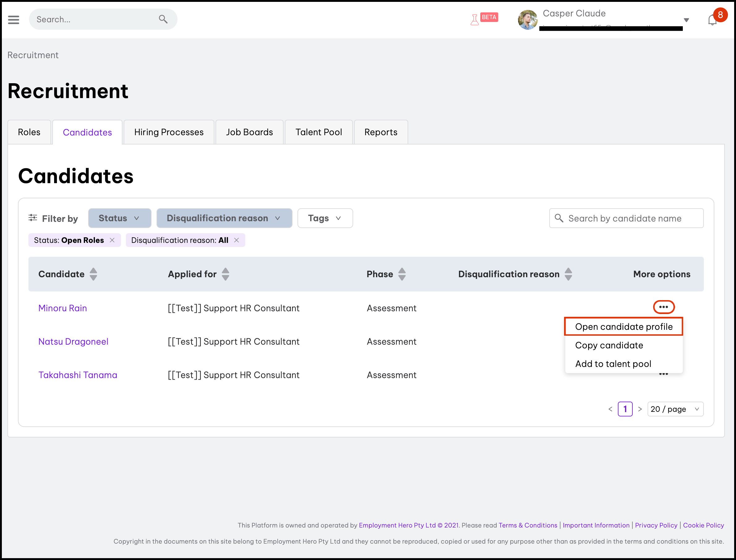Click Casper Claude's profile avatar
The width and height of the screenshot is (736, 560).
coord(528,20)
